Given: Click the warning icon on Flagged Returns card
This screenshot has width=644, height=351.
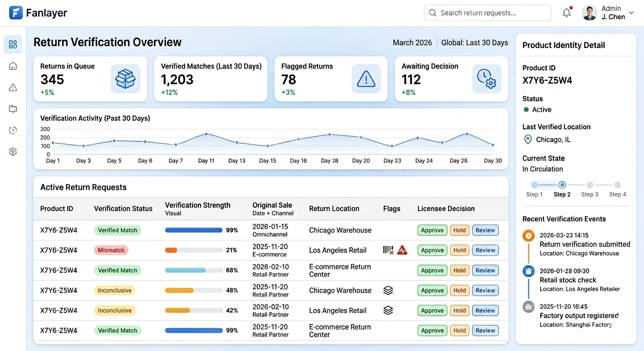Looking at the screenshot, I should (x=366, y=79).
